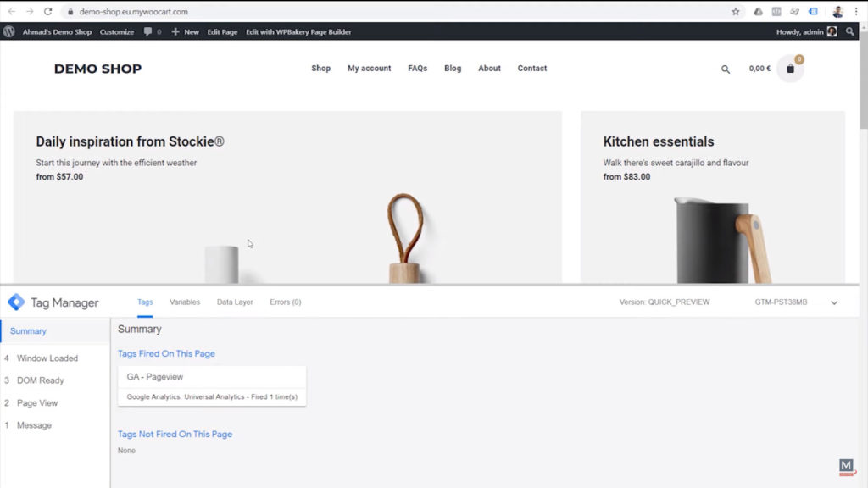
Task: Click the browser profile avatar icon
Action: tap(837, 12)
